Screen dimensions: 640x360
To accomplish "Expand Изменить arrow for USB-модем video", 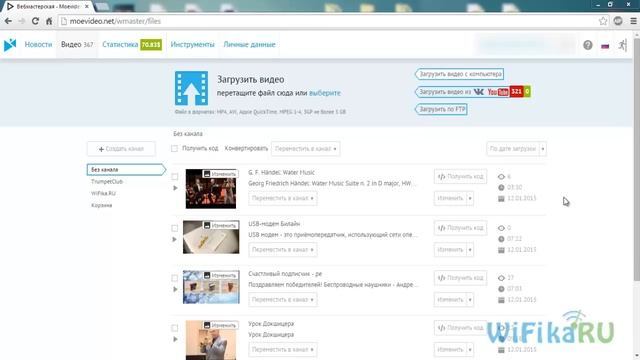I will pyautogui.click(x=470, y=249).
